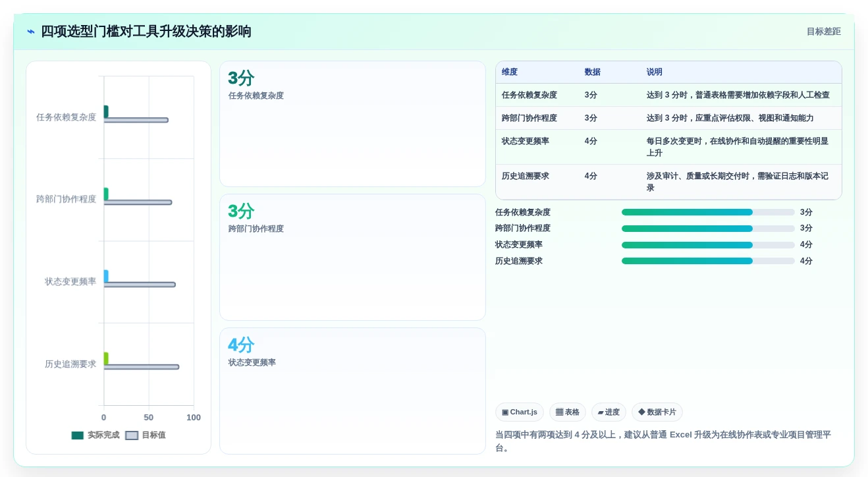Click the lightning icon beside the title
The width and height of the screenshot is (868, 477).
point(30,32)
